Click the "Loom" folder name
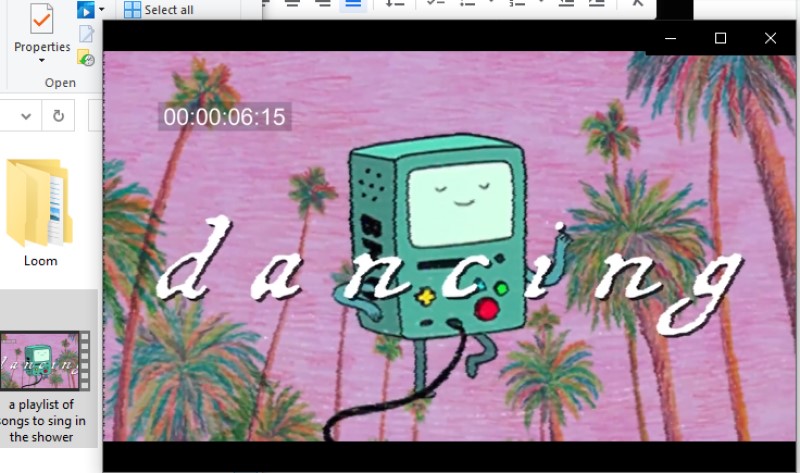Screen dimensions: 800x473 tap(40, 261)
